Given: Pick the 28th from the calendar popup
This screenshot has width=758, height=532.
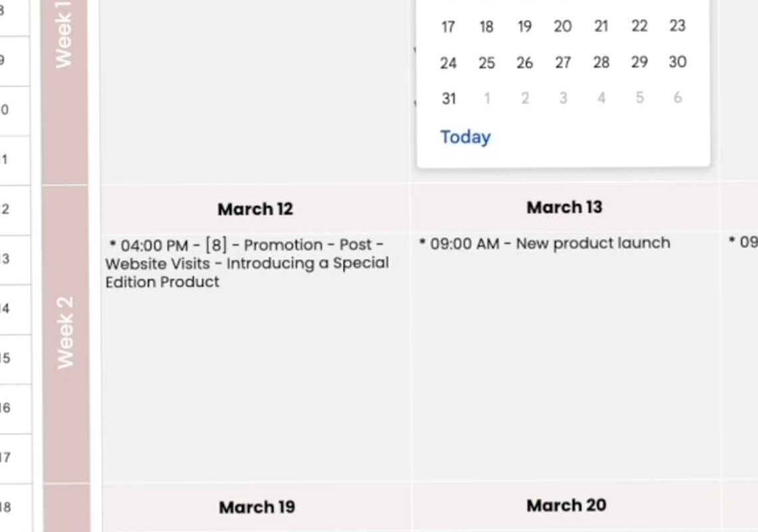Looking at the screenshot, I should click(601, 63).
